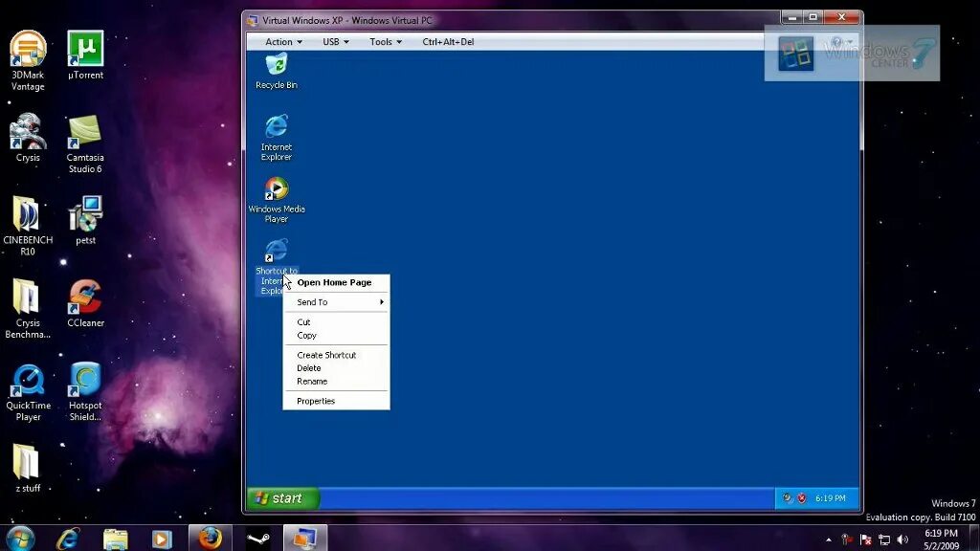Launch the µTorrent desktop icon
The width and height of the screenshot is (980, 551).
tap(85, 55)
